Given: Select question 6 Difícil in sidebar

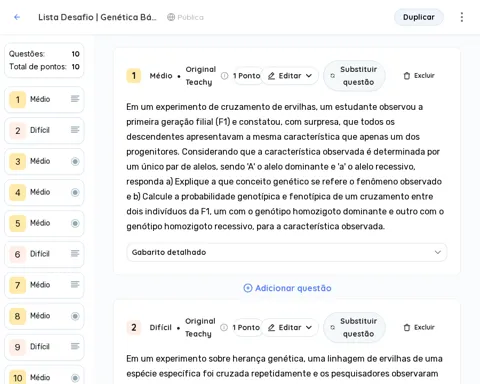Looking at the screenshot, I should pos(44,254).
